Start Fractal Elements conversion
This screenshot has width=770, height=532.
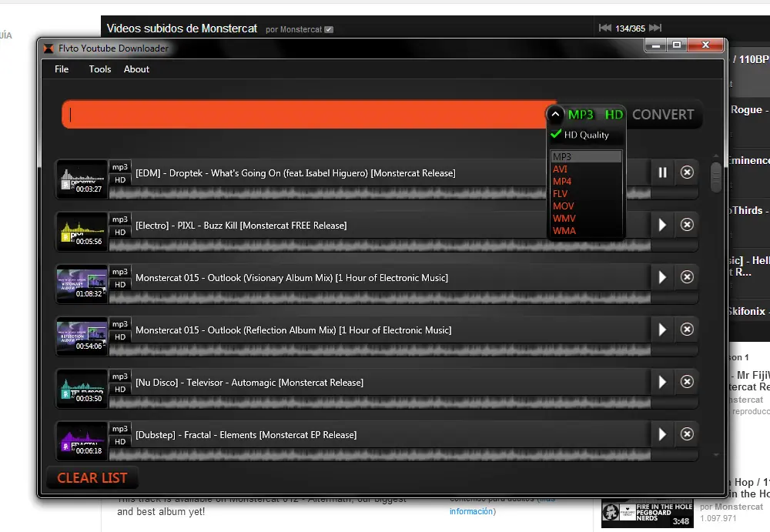(x=662, y=434)
